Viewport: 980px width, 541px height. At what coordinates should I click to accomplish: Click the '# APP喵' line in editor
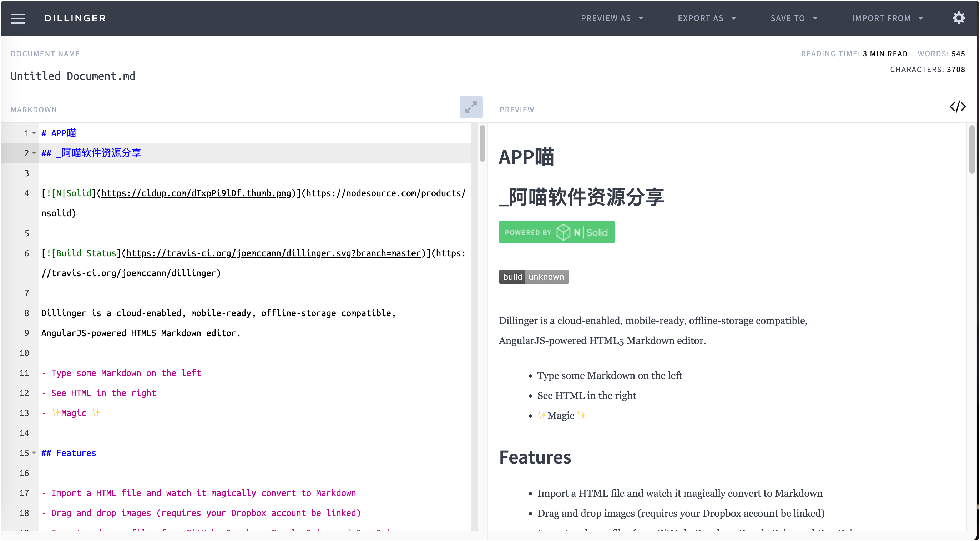[59, 133]
